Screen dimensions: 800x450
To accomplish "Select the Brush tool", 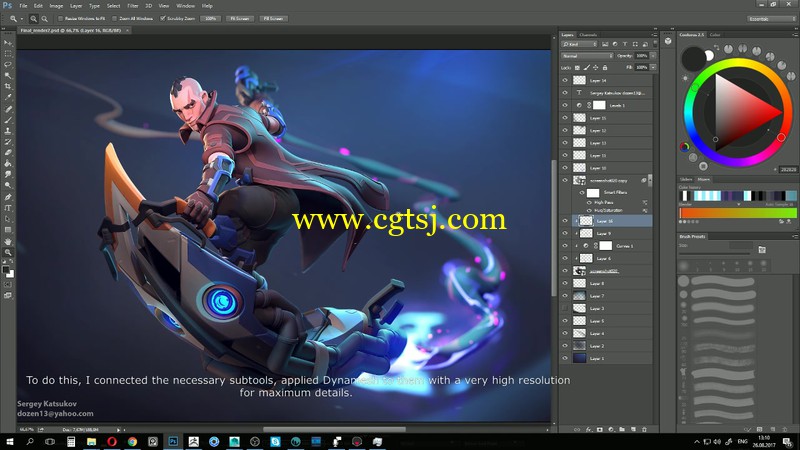I will (x=8, y=120).
